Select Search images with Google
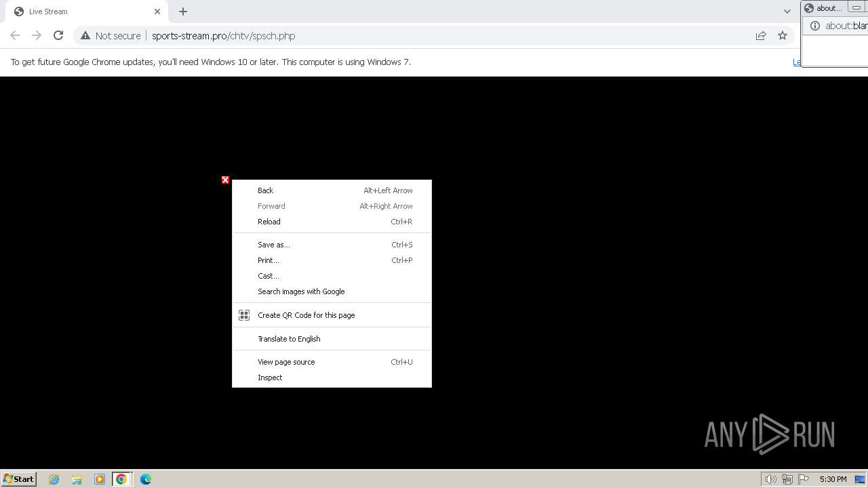Image resolution: width=868 pixels, height=488 pixels. tap(332, 291)
